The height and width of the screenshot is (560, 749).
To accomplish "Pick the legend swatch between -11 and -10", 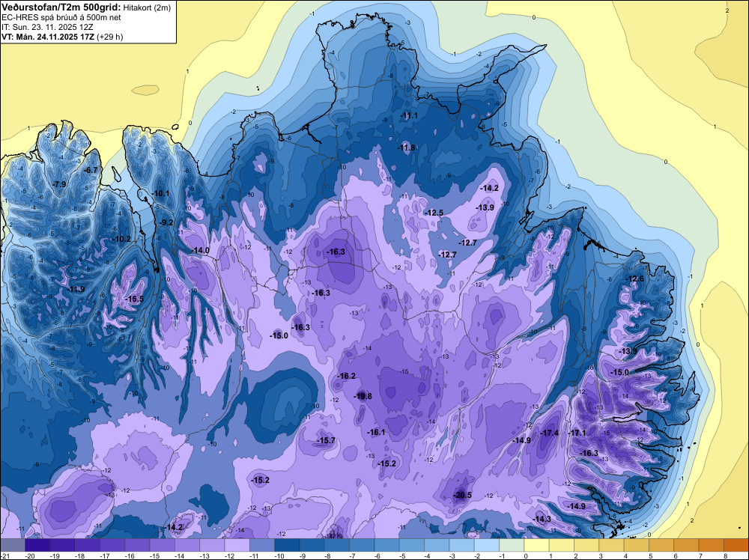I will pyautogui.click(x=261, y=545).
